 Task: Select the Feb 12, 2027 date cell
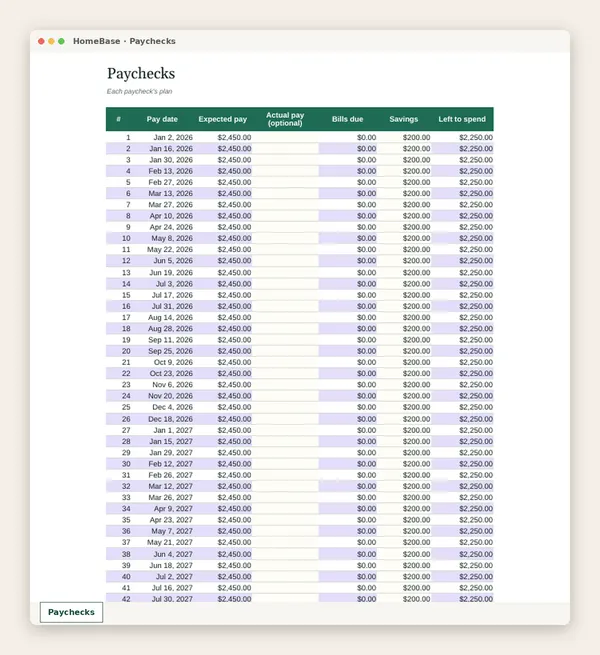tap(163, 464)
